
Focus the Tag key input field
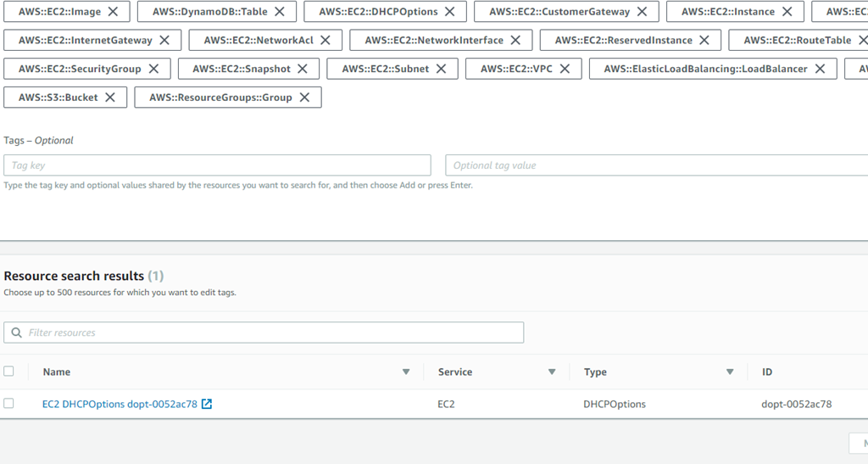[x=217, y=165]
